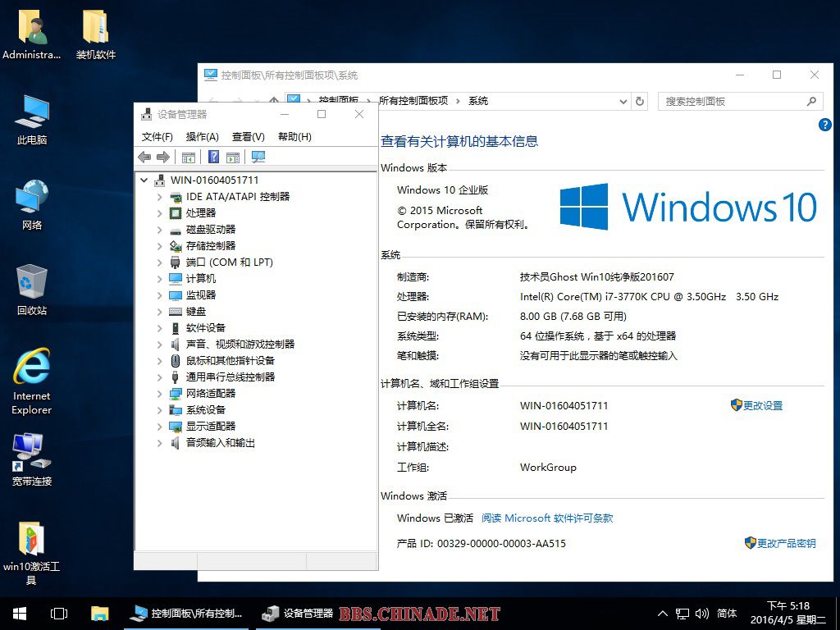Click the properties pane toolbar icon in Device Manager
This screenshot has height=630, width=840.
point(232,157)
